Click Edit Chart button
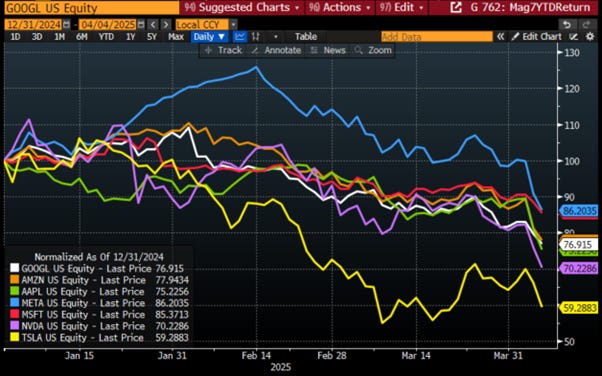Screen dimensions: 602x376 [537, 37]
